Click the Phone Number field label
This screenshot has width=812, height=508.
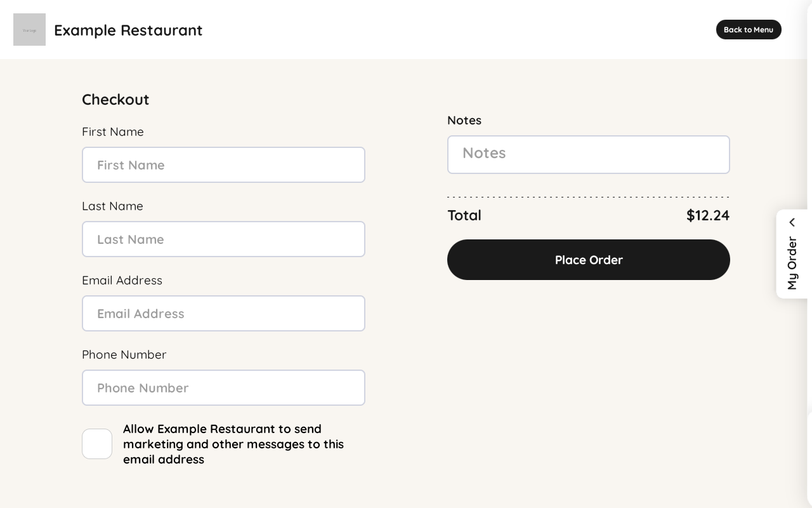[x=124, y=355]
